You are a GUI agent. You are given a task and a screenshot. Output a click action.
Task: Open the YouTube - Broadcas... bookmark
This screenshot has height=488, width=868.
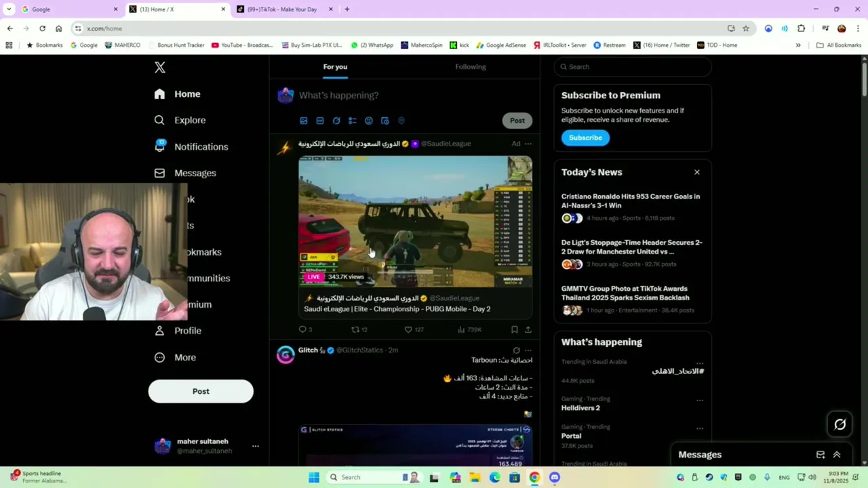click(242, 45)
